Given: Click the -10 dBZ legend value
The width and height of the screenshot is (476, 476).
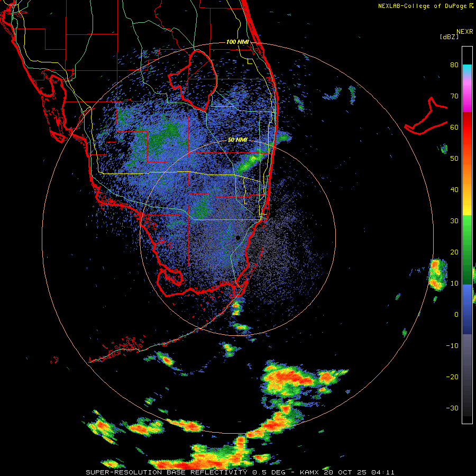Looking at the screenshot, I should point(452,346).
